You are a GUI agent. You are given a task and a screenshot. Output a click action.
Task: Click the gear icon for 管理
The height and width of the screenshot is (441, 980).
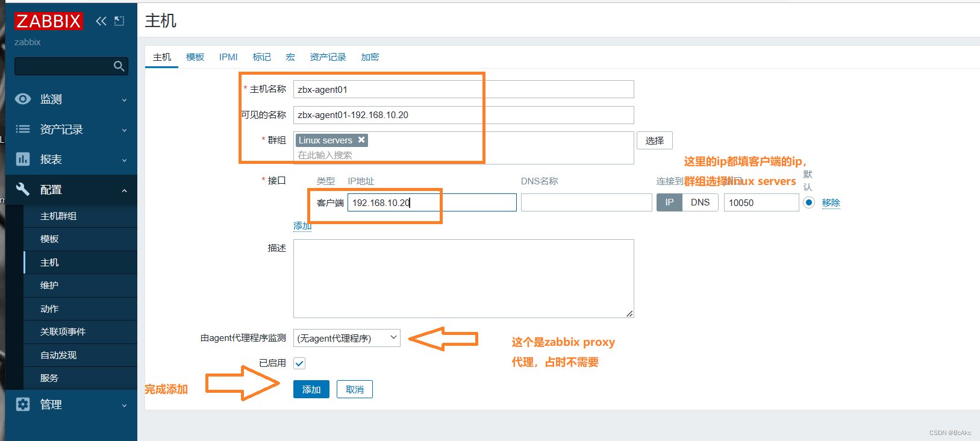click(x=23, y=404)
